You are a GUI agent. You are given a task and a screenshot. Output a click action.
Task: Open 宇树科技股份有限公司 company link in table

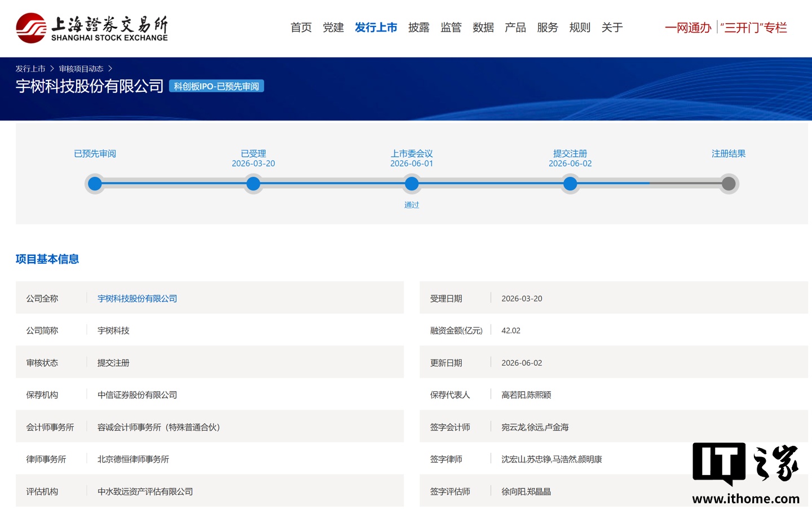pyautogui.click(x=137, y=299)
